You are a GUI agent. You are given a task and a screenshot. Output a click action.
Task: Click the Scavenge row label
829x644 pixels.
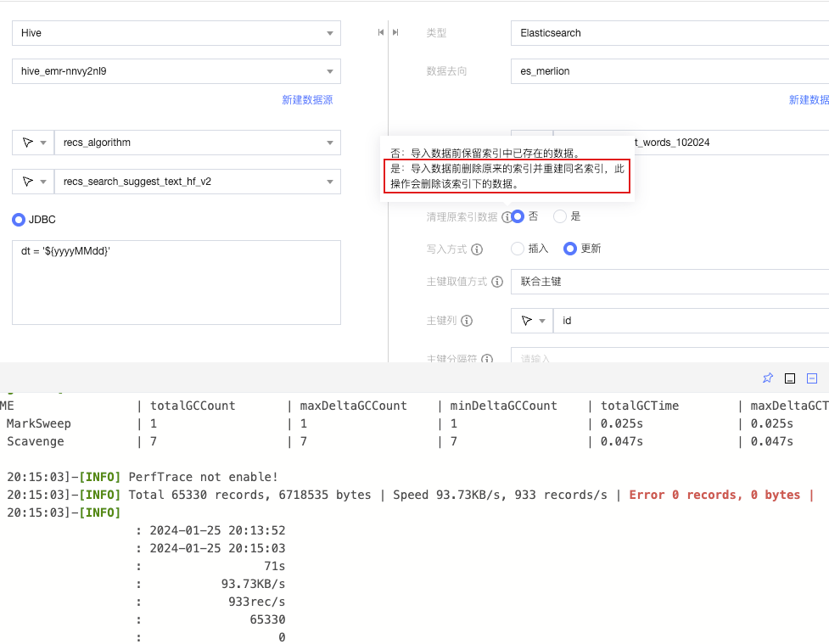(36, 441)
